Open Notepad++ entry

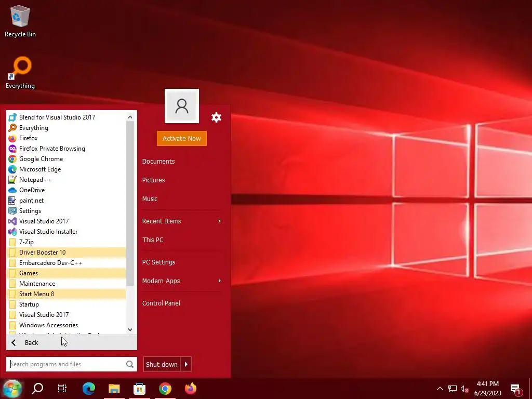pos(66,180)
